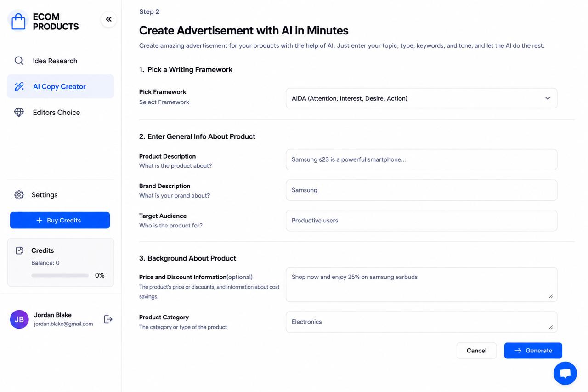
Task: Click the Select Framework hint text
Action: [x=164, y=102]
